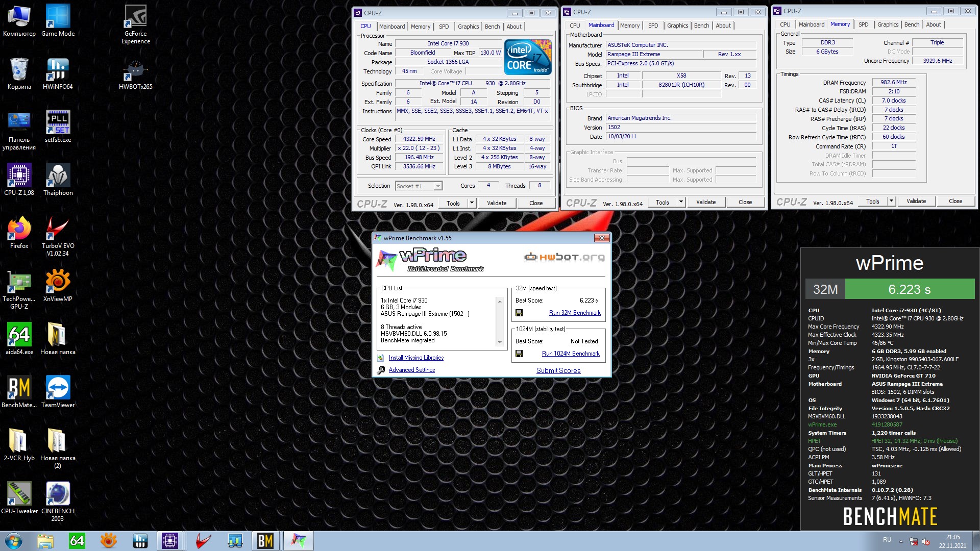Open the 2-VCR_Hyb folder
The image size is (980, 551).
click(x=19, y=445)
